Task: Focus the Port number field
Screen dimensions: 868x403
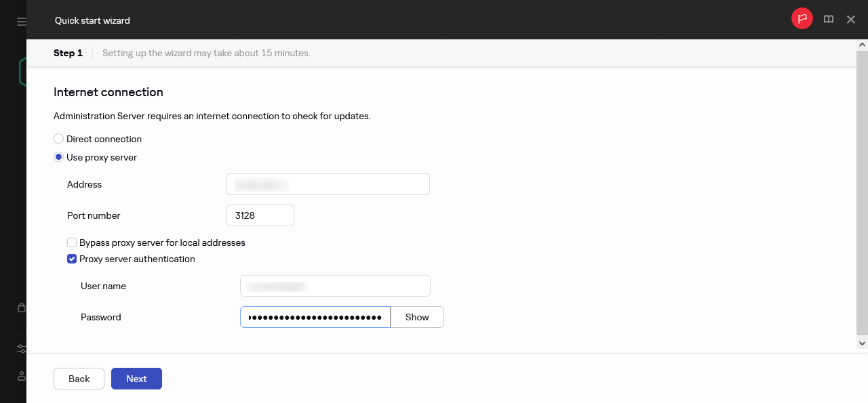Action: [260, 215]
